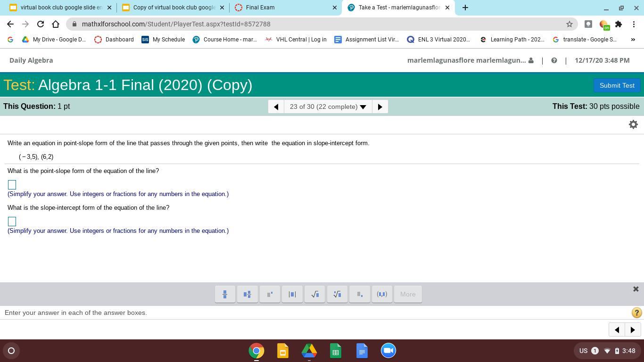Open the ChromeOS launcher
This screenshot has width=644, height=362.
11,351
